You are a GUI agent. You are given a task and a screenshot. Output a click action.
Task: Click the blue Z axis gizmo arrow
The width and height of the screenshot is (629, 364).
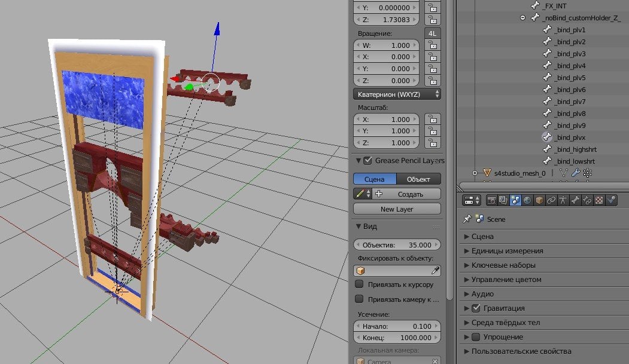(217, 29)
